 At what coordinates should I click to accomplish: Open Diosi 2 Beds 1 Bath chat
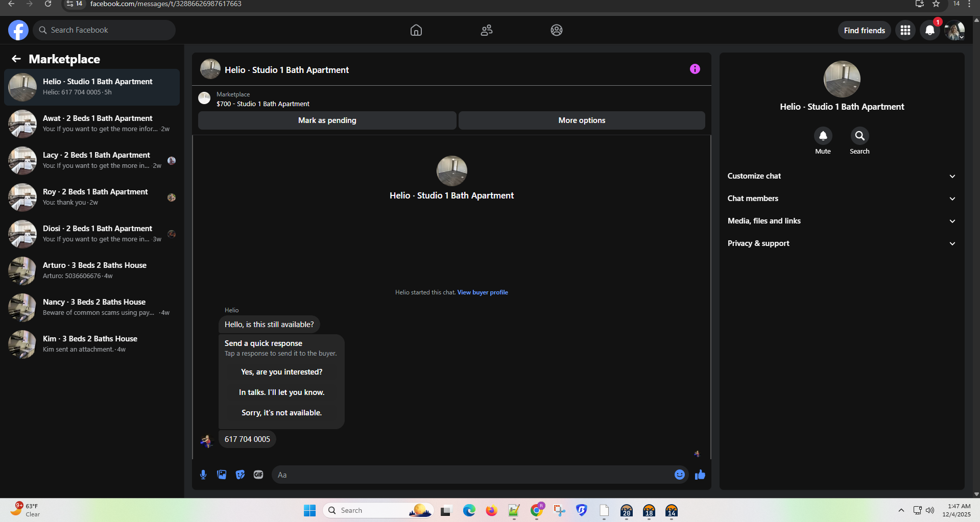92,234
